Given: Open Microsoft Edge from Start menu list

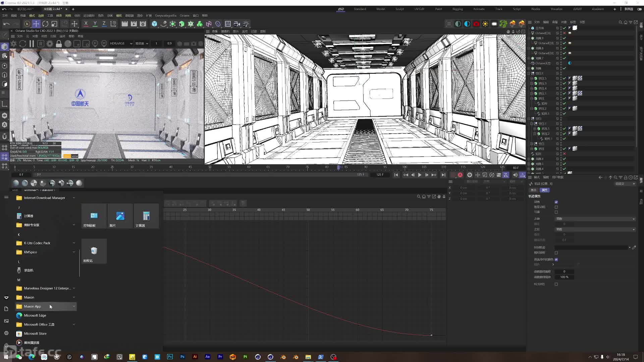Looking at the screenshot, I should (46, 315).
